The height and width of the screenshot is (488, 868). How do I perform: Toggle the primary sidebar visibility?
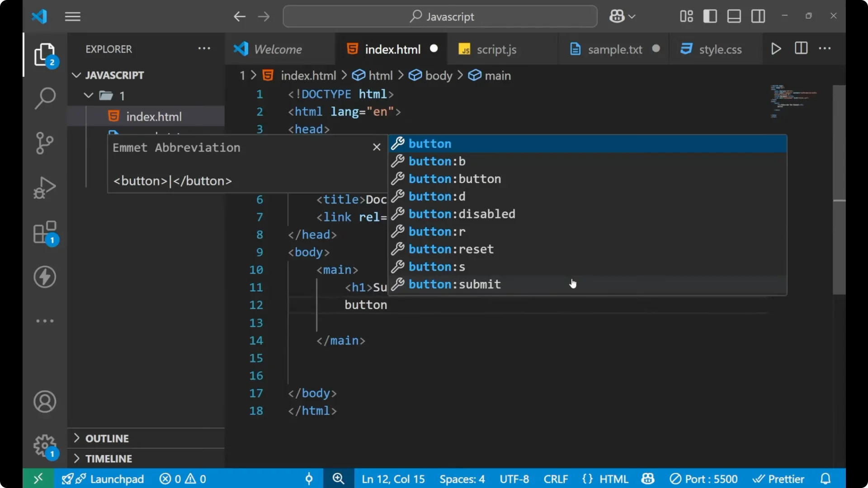[710, 16]
